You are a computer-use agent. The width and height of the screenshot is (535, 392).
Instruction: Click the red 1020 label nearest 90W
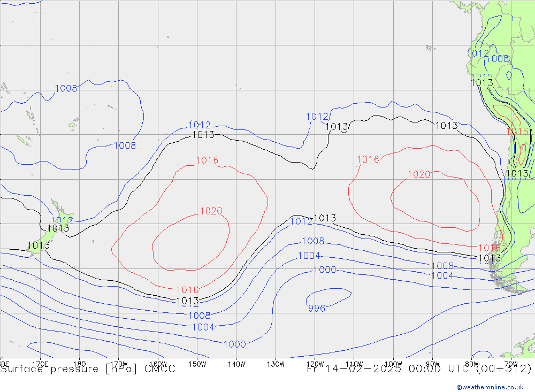[419, 174]
